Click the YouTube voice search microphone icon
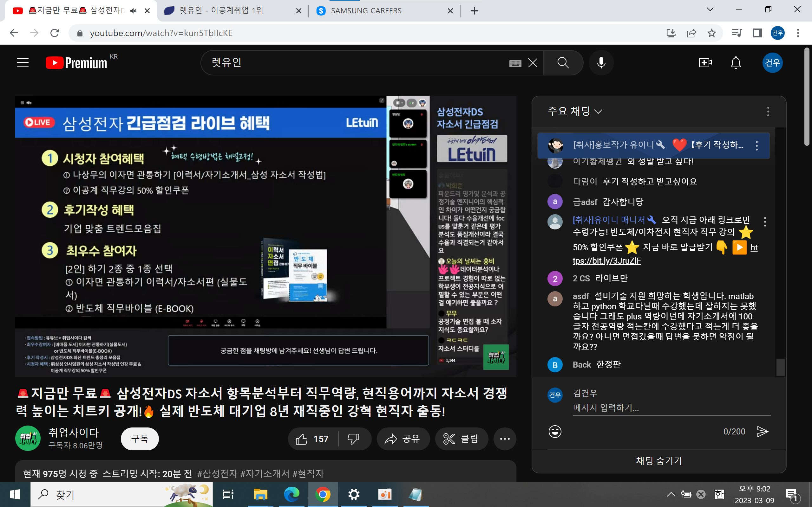812x507 pixels. point(601,63)
